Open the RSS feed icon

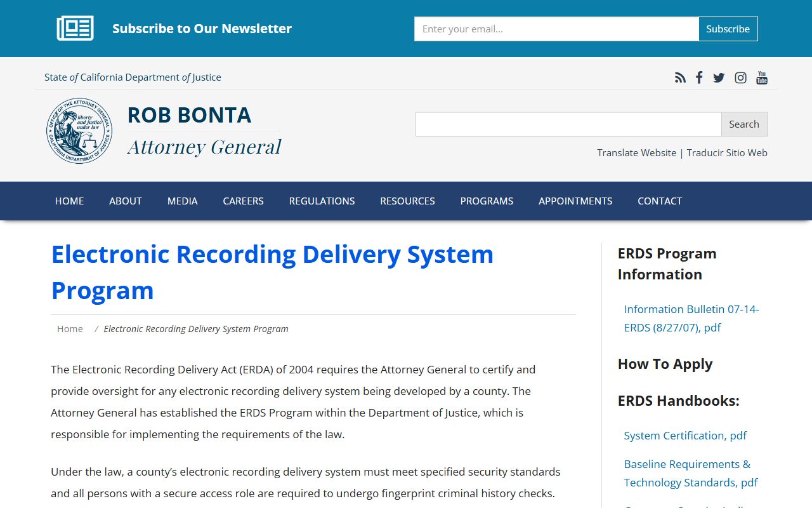pos(680,77)
